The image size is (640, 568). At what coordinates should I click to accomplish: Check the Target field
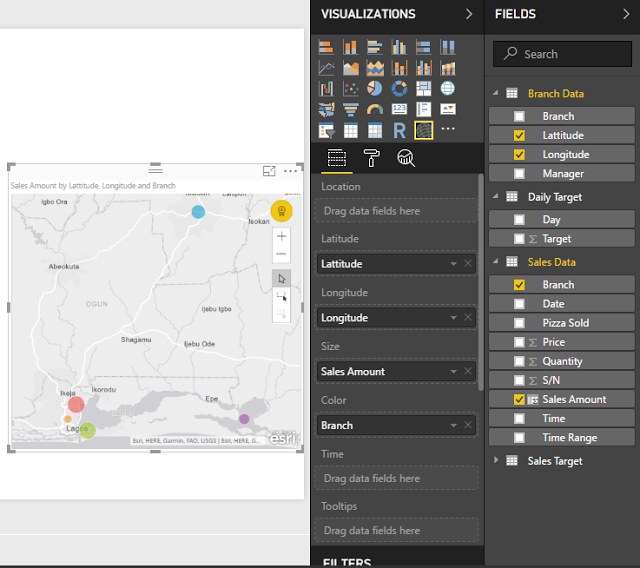click(x=519, y=239)
